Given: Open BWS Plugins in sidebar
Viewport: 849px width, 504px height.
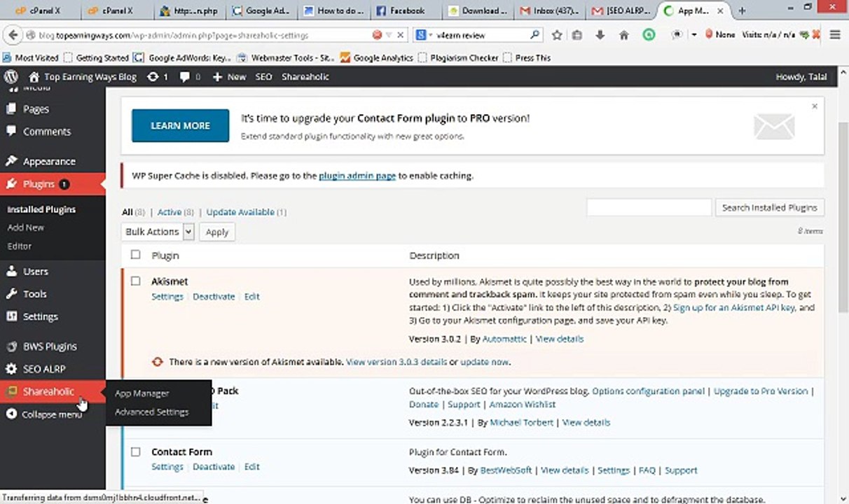Looking at the screenshot, I should click(x=50, y=346).
